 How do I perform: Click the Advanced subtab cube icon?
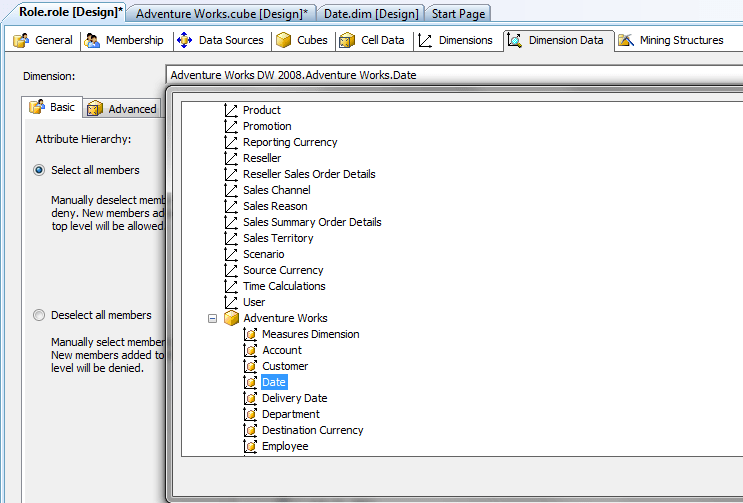click(95, 108)
